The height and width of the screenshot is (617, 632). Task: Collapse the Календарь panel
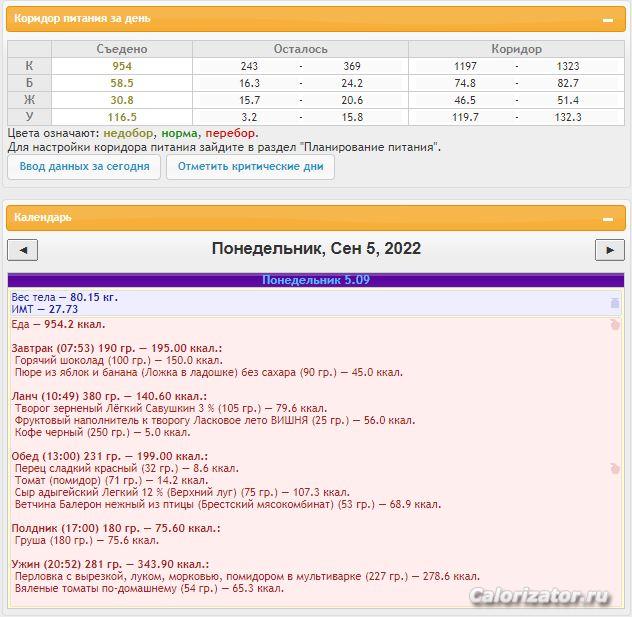point(608,219)
